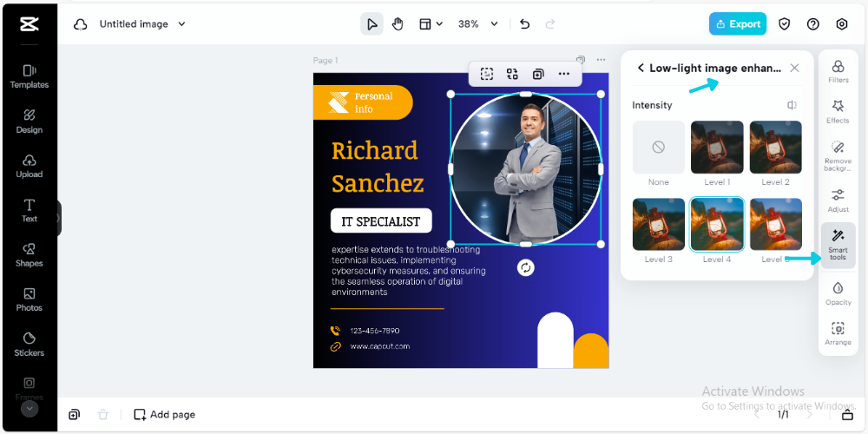Open the page overview icon at bottom right
The height and width of the screenshot is (434, 868).
tap(847, 415)
